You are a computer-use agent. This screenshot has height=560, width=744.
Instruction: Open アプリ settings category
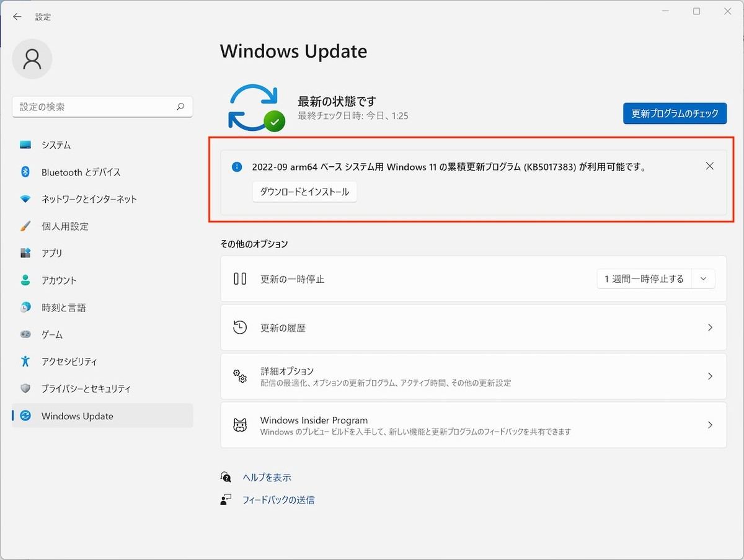click(102, 253)
